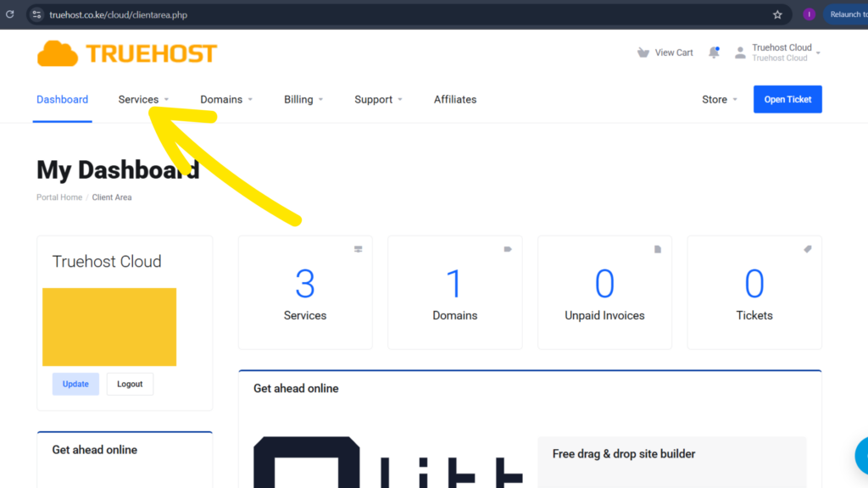Click the Update button

pyautogui.click(x=75, y=384)
